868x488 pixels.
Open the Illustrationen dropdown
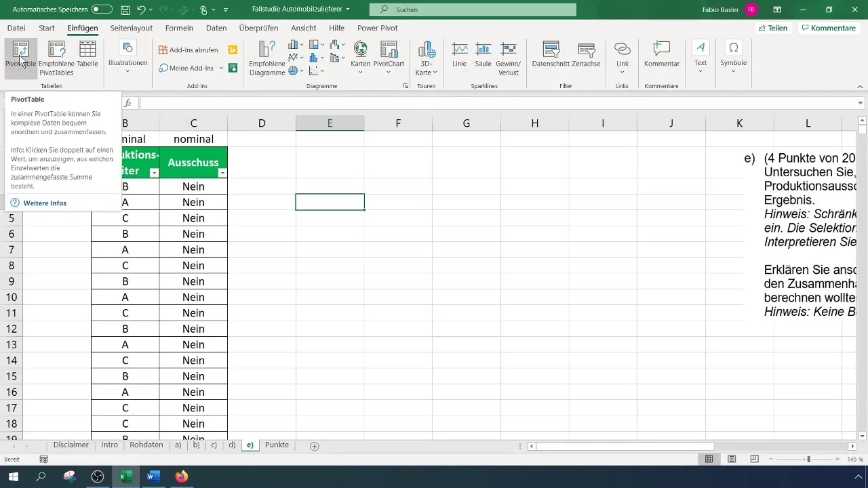point(127,58)
